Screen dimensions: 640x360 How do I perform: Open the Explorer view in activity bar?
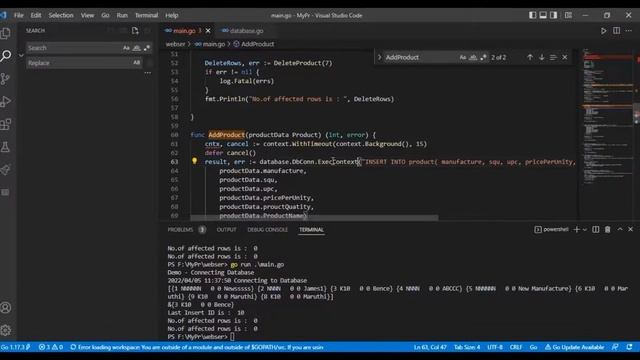click(6, 33)
